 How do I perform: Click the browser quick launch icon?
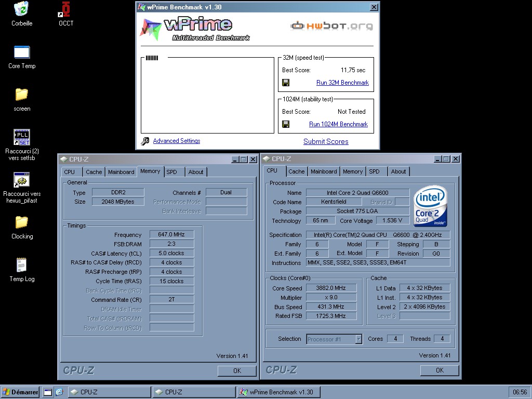[59, 392]
